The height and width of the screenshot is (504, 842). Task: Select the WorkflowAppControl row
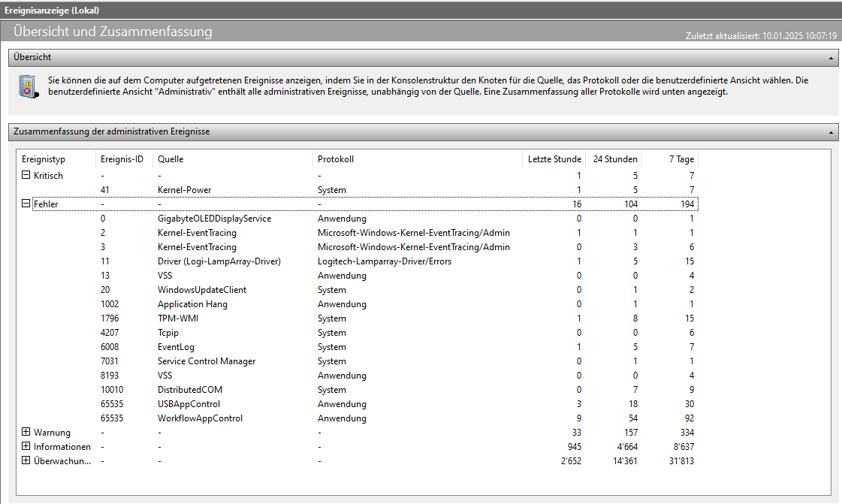(358, 418)
